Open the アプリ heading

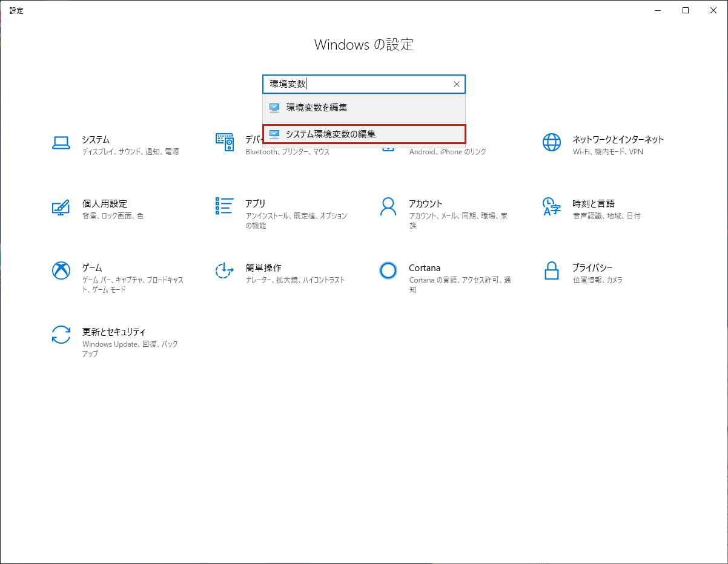click(x=256, y=204)
